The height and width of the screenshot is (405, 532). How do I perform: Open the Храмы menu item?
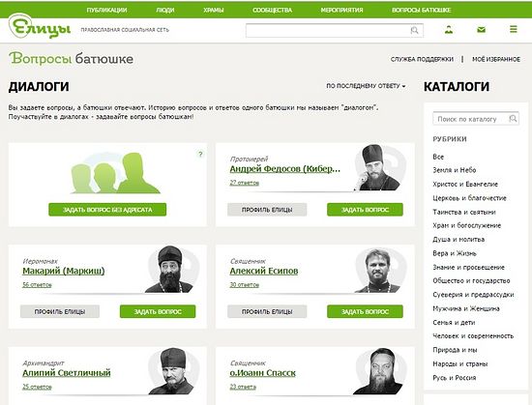tap(214, 11)
